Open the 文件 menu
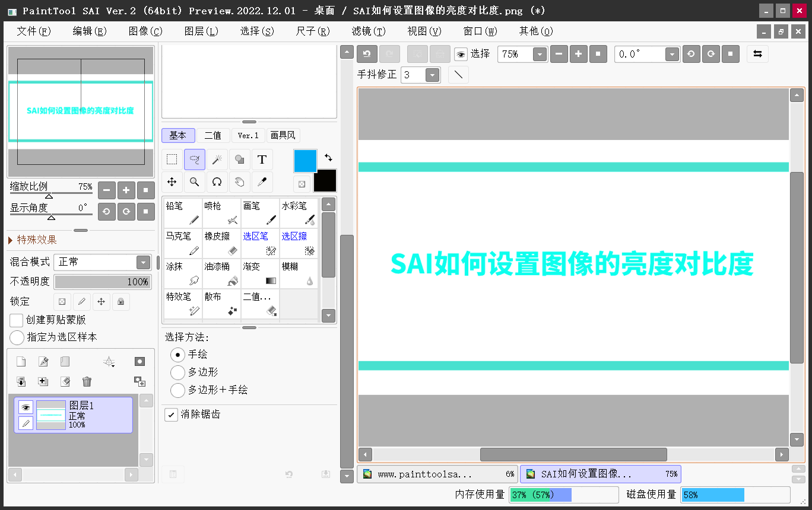 34,31
